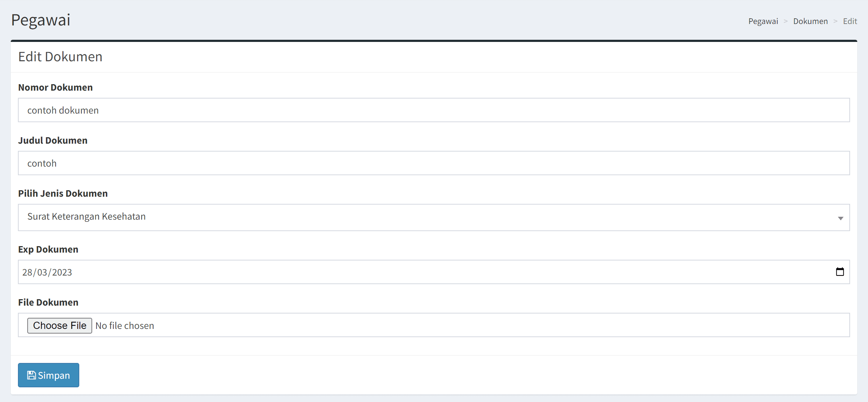Click the Exp Dokumen label
Viewport: 868px width, 402px height.
[x=48, y=249]
